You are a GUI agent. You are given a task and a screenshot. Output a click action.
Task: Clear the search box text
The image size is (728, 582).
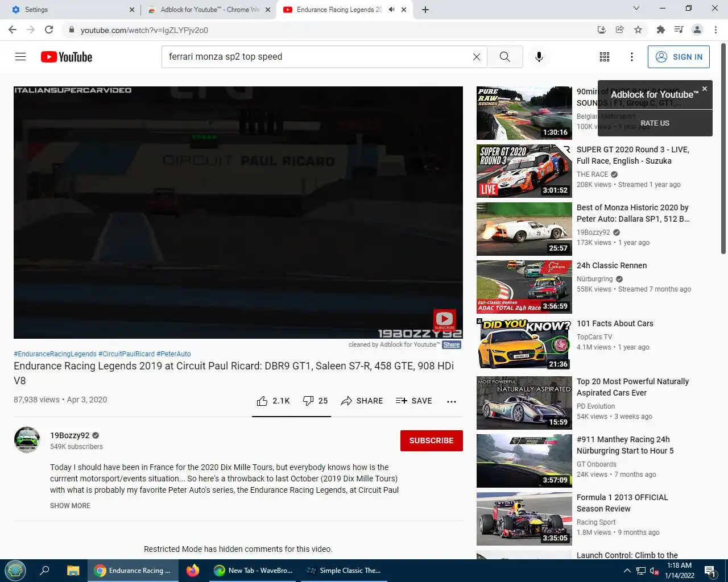click(x=477, y=57)
